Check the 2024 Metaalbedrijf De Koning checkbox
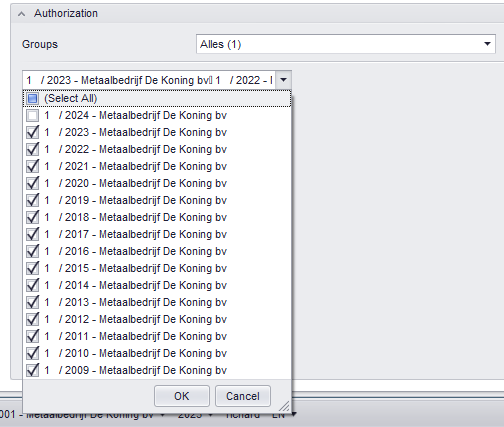504x427 pixels. 32,115
